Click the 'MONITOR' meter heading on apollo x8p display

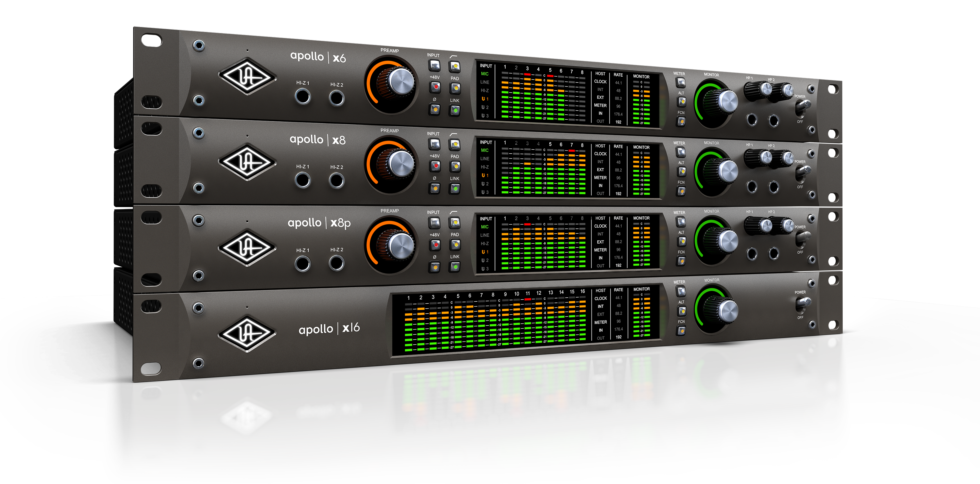[x=641, y=218]
